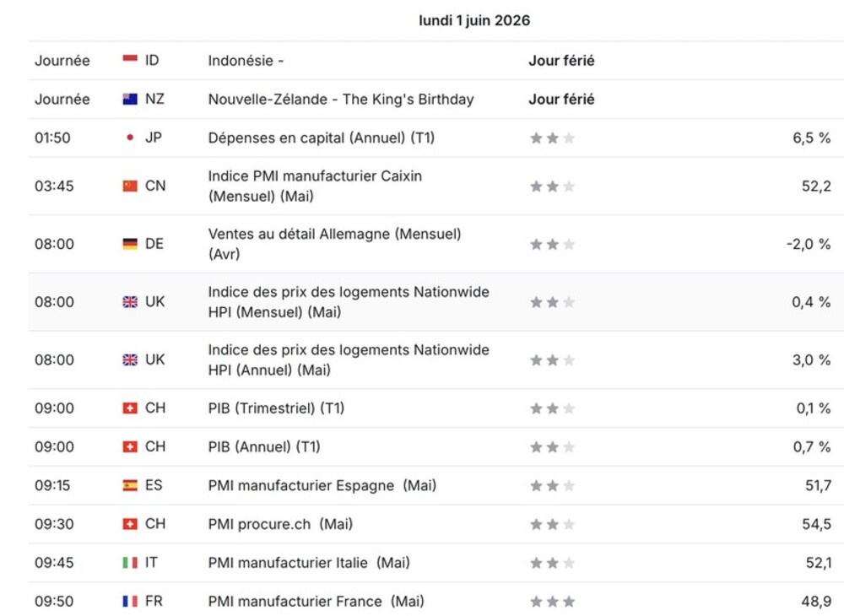The height and width of the screenshot is (616, 844).
Task: Click the New Zealand flag icon
Action: (x=130, y=99)
